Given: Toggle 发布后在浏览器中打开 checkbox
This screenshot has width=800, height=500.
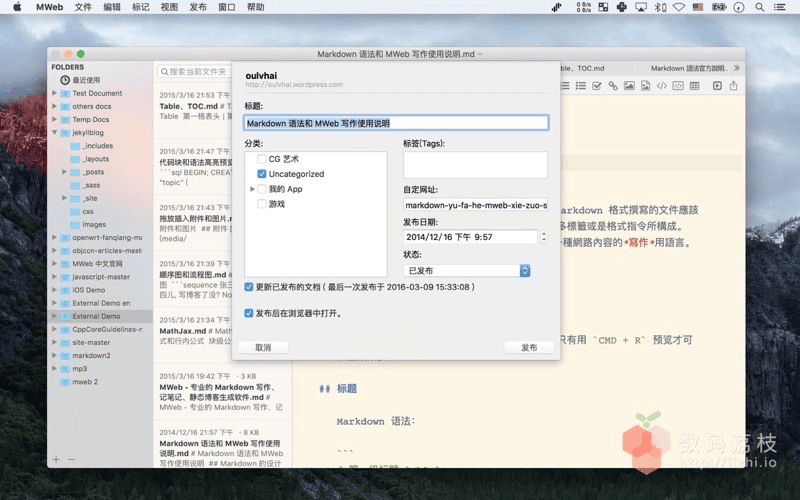Looking at the screenshot, I should point(248,313).
